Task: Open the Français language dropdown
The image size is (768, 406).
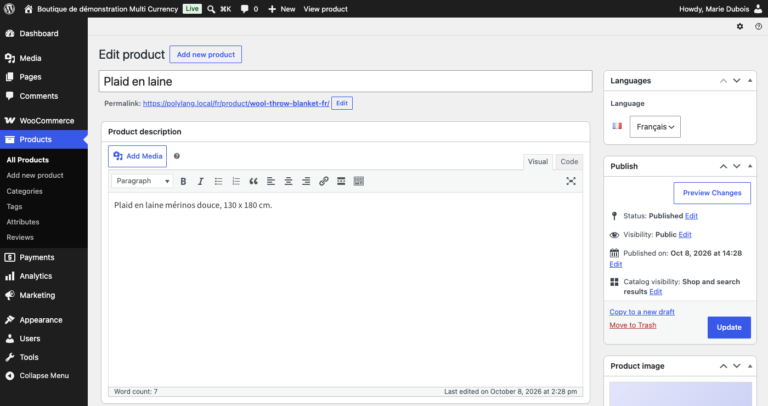Action: click(655, 127)
